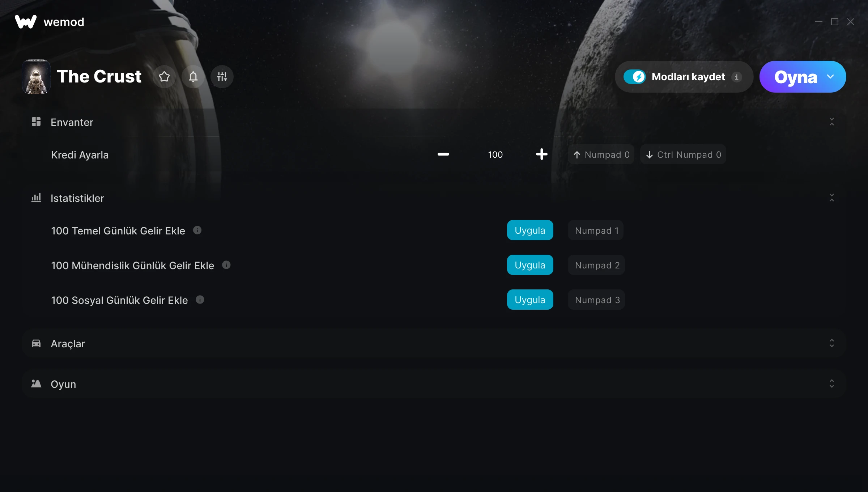Click the Kredi Ayarla value field
This screenshot has height=492, width=868.
[x=495, y=154]
